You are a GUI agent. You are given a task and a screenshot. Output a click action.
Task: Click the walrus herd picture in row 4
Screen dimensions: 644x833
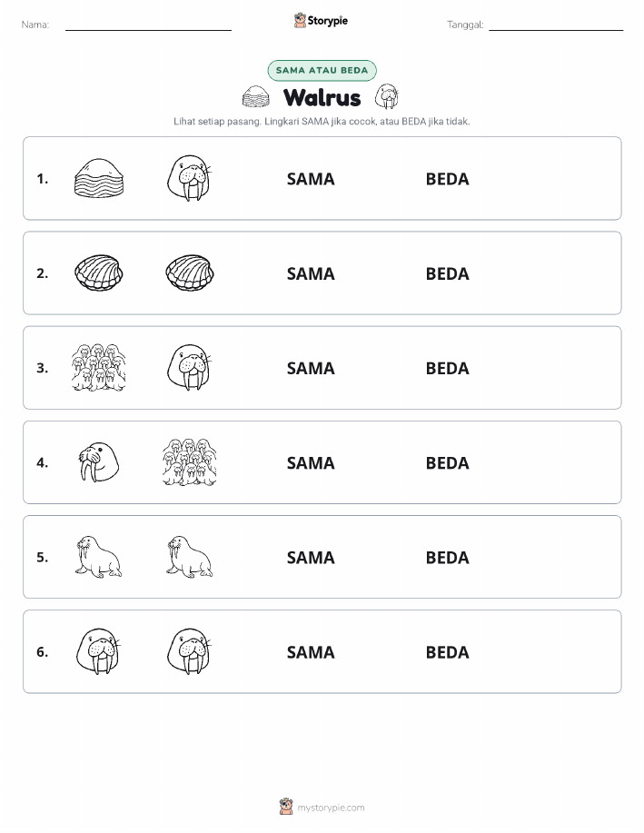[190, 462]
